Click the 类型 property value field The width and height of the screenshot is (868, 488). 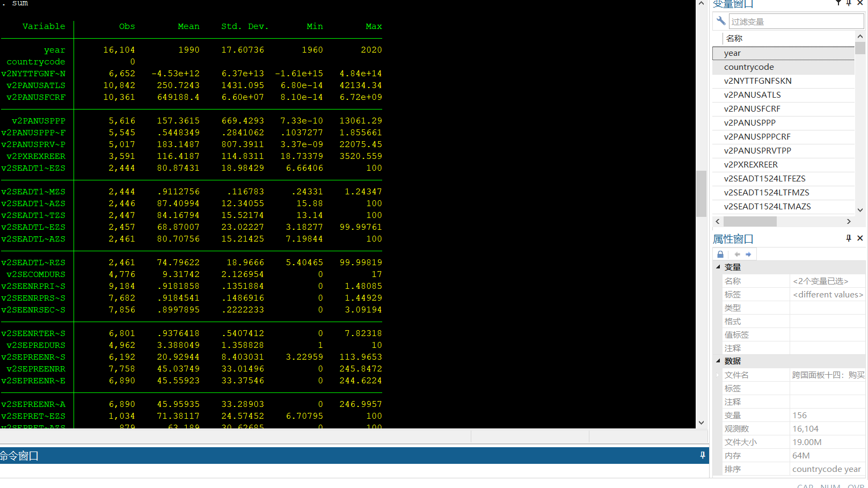pyautogui.click(x=827, y=308)
